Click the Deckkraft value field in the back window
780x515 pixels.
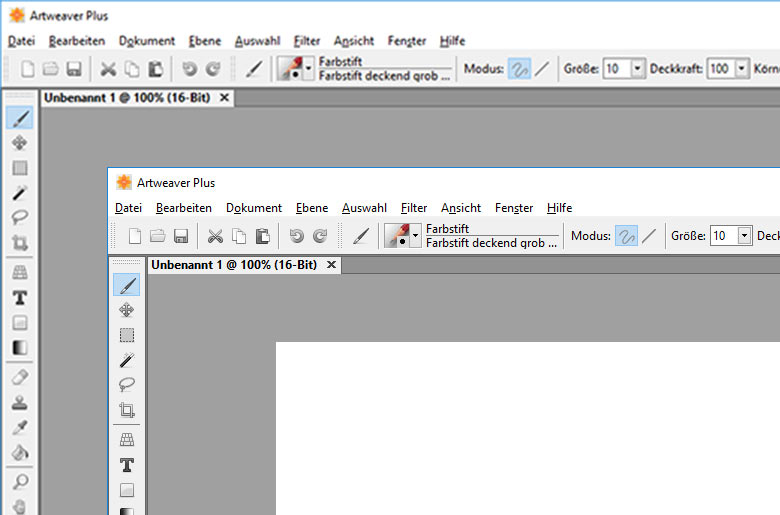click(x=721, y=69)
